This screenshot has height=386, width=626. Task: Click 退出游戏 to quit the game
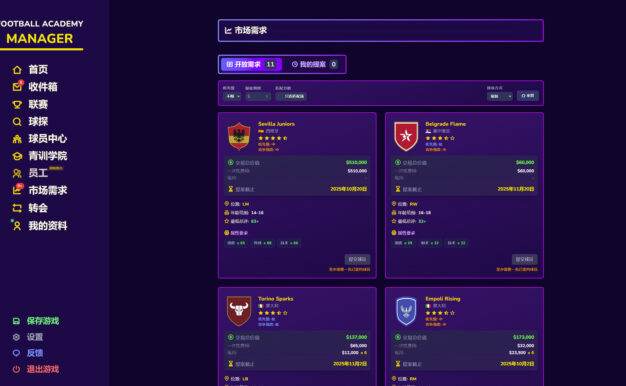[36, 369]
